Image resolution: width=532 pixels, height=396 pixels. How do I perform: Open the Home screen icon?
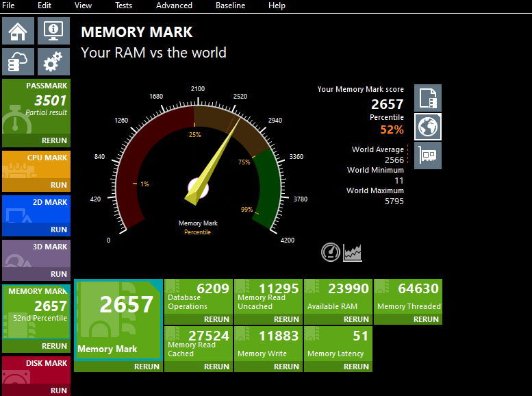tap(18, 31)
